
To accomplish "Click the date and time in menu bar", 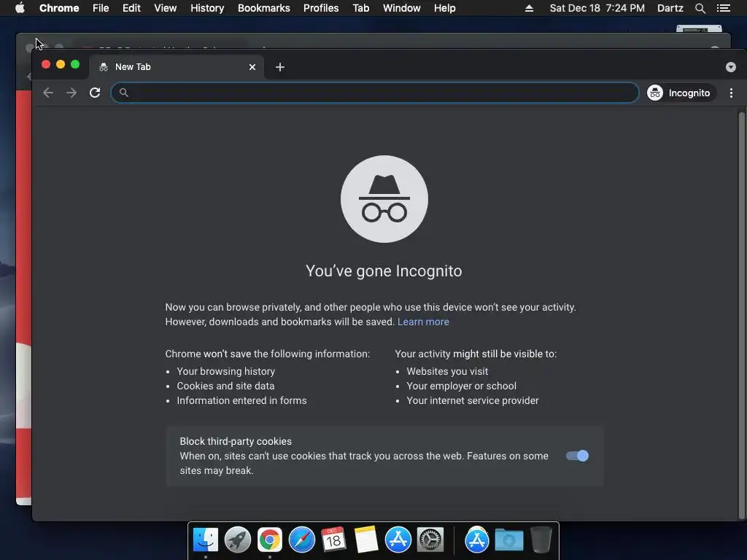I will (x=597, y=8).
